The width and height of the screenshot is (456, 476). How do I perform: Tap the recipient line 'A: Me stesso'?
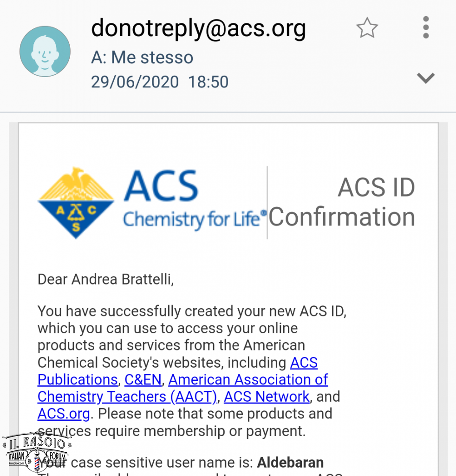(142, 57)
